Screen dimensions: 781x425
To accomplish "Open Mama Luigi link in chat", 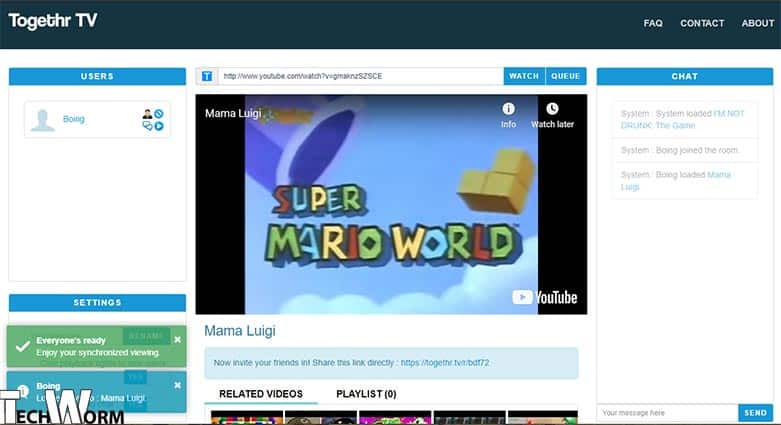I will (x=675, y=181).
